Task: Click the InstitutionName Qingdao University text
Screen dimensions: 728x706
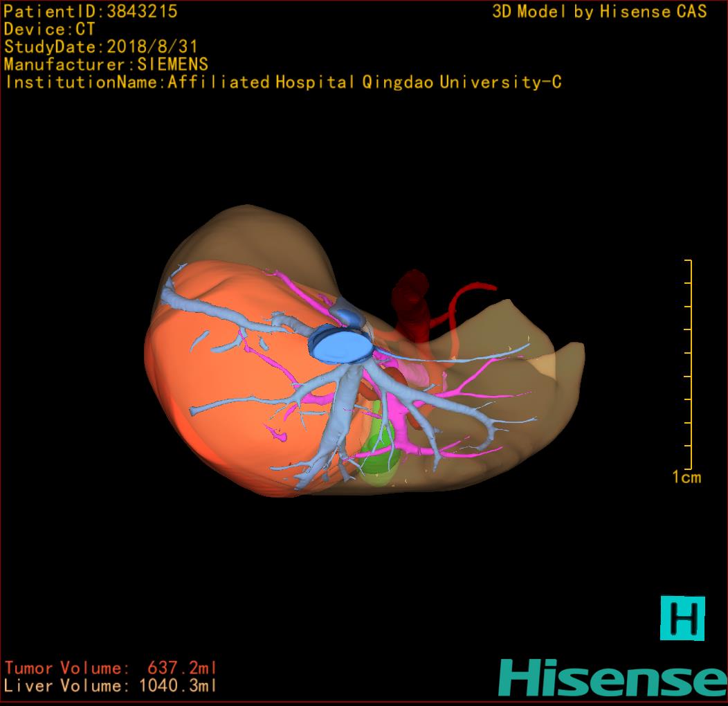Action: pyautogui.click(x=282, y=82)
